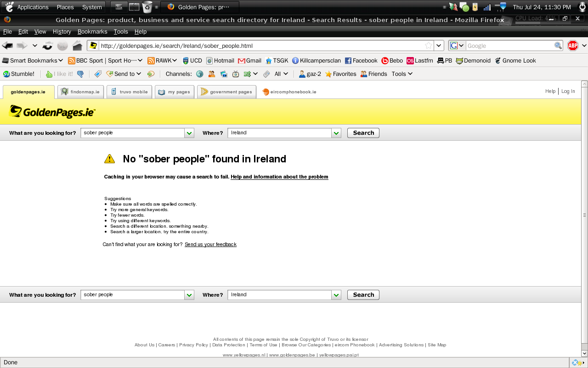Open the Bookmarks menu
The width and height of the screenshot is (588, 368).
pyautogui.click(x=92, y=32)
